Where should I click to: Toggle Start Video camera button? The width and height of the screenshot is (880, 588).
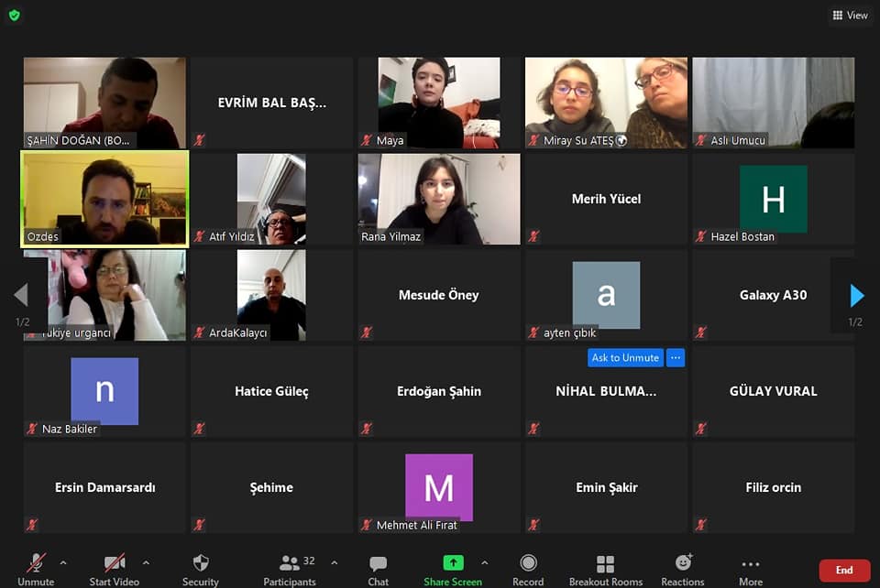point(115,562)
